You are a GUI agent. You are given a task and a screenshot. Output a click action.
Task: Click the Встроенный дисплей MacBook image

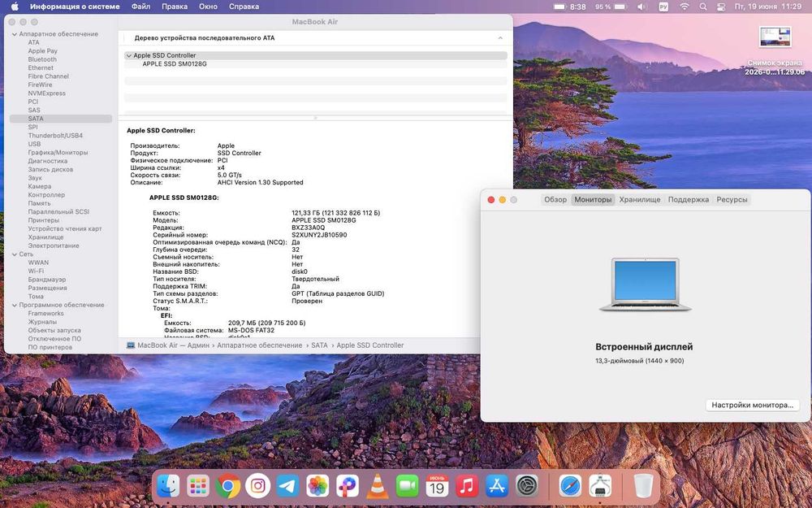645,284
